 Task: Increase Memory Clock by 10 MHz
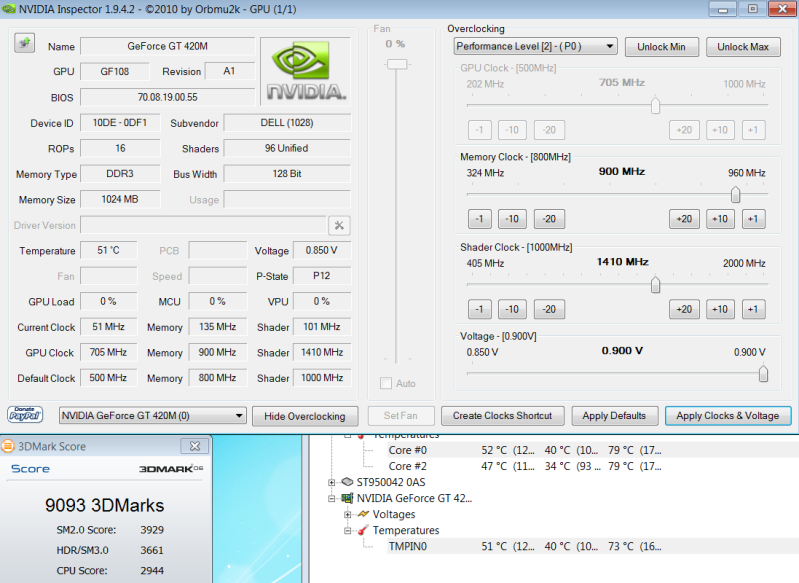coord(720,219)
